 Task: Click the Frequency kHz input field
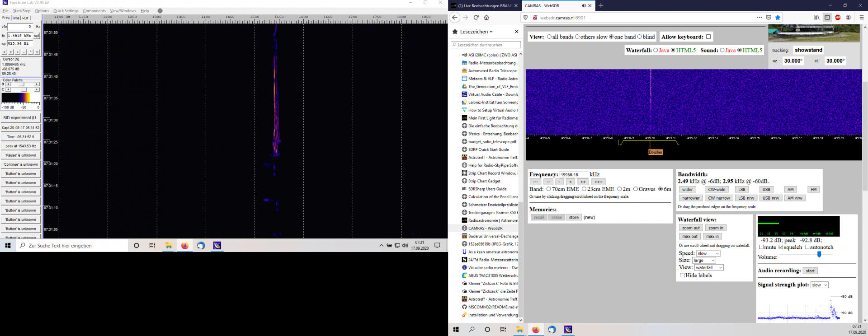click(574, 174)
